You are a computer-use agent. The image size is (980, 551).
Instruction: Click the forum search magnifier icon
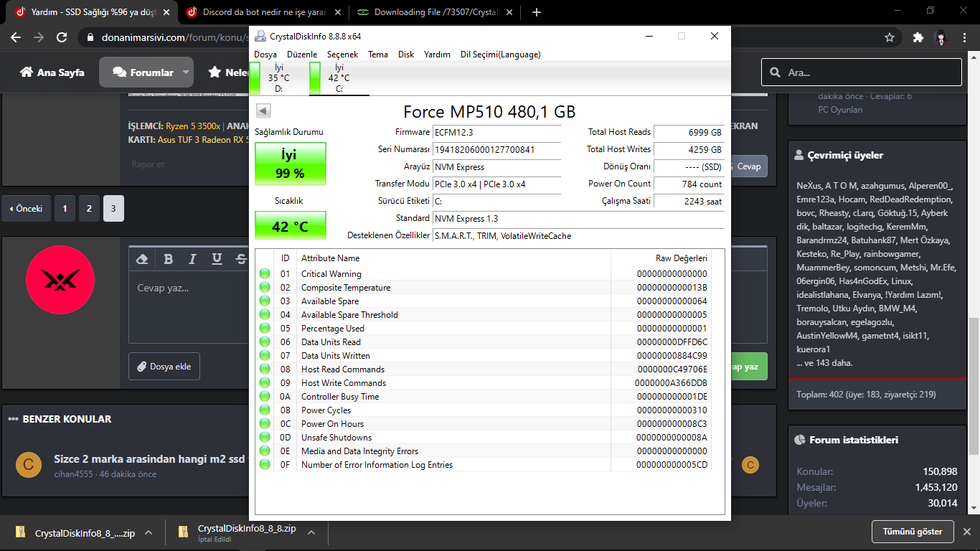(x=775, y=72)
